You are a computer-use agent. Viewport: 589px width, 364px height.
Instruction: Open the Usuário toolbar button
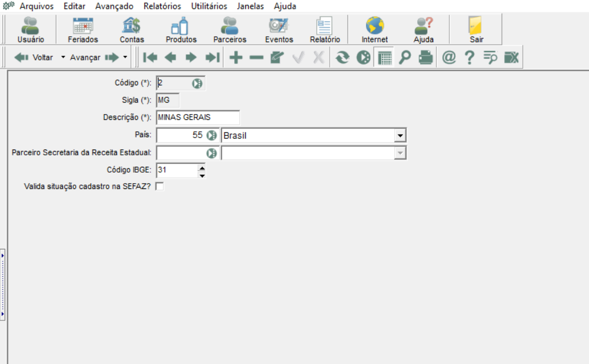pos(31,30)
